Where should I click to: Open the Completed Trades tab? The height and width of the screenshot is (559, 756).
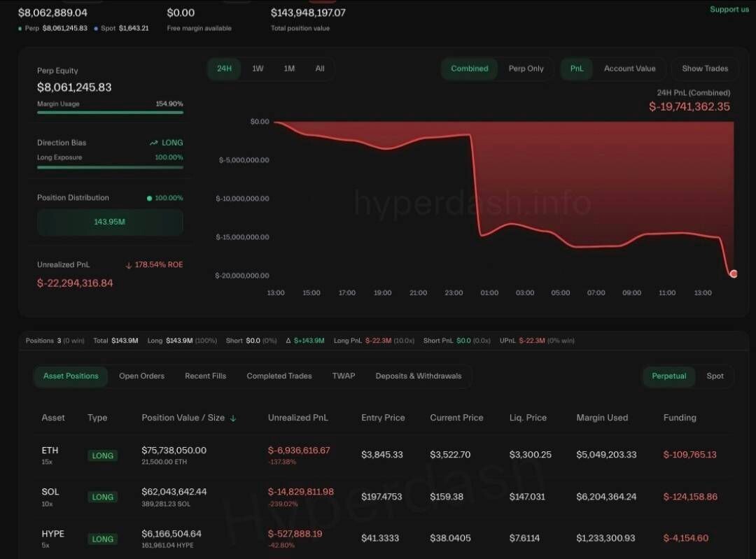[279, 376]
